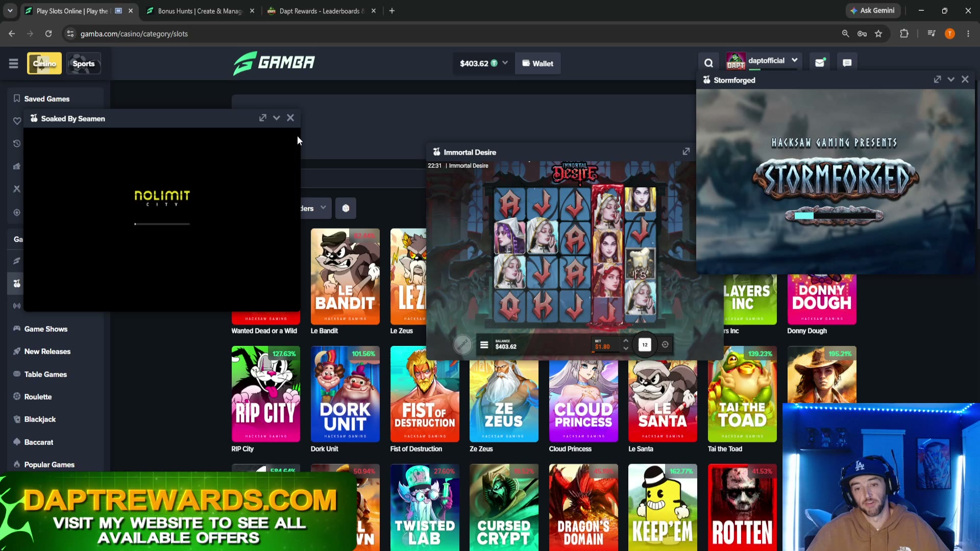The width and height of the screenshot is (980, 551).
Task: Bookmark this page with the star icon
Action: coord(878,34)
